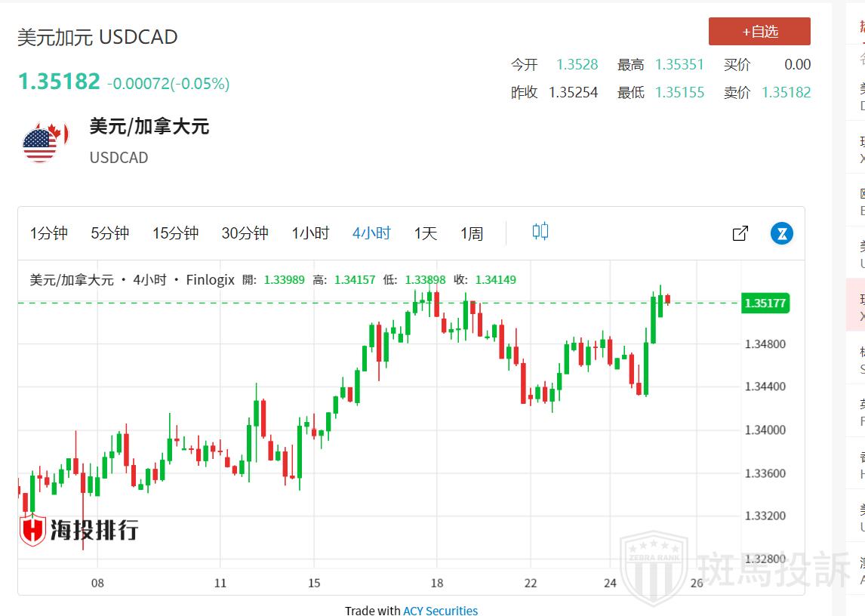The height and width of the screenshot is (616, 865).
Task: Click the blue hourglass icon in chart toolbar
Action: [x=782, y=233]
